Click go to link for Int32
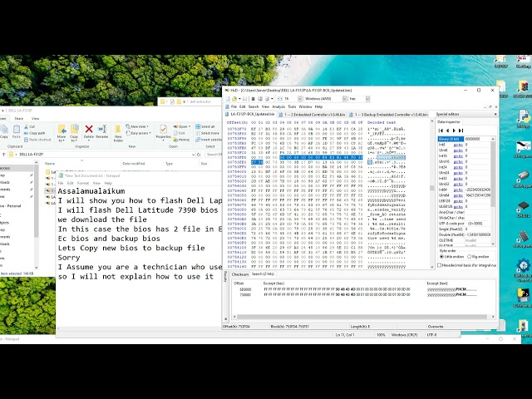This screenshot has width=532, height=399. 458,178
